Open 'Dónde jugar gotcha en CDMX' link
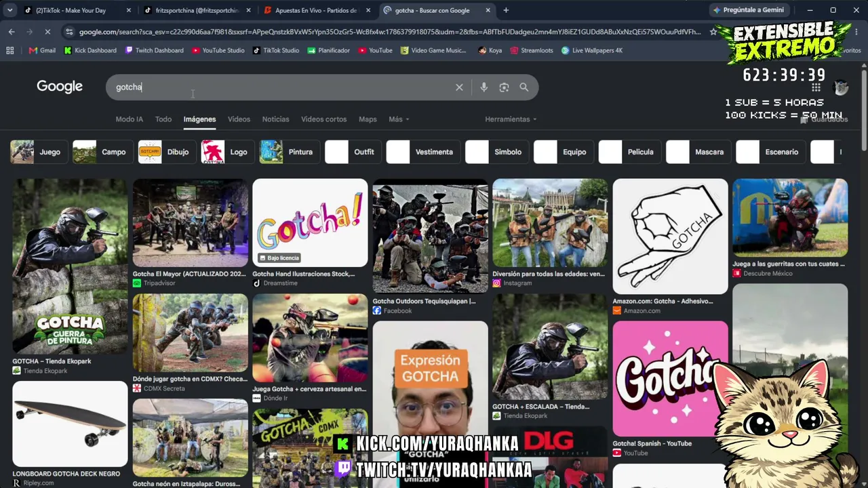Viewport: 868px width, 488px height. (190, 379)
